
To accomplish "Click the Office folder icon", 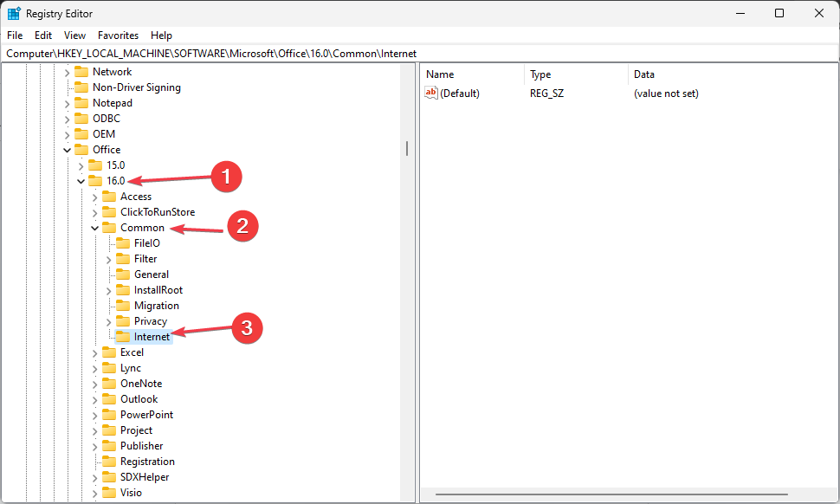I will click(81, 150).
